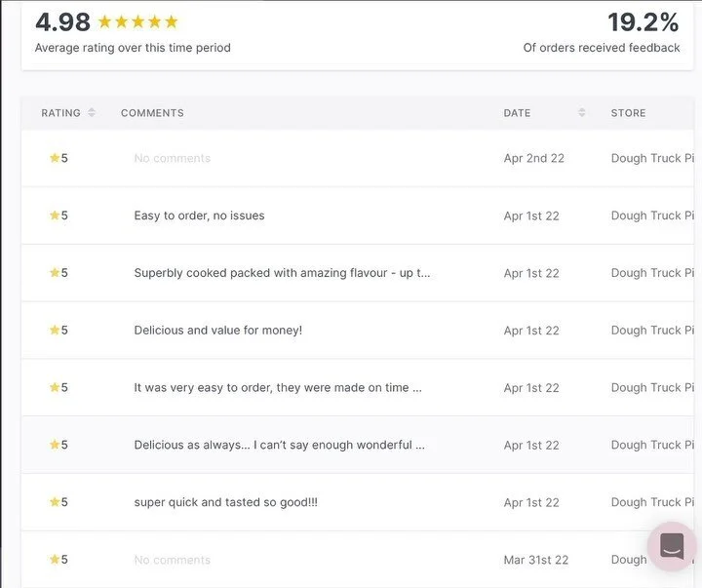Click the five-star average rating display
Viewport: 702px width, 588px height.
click(137, 21)
